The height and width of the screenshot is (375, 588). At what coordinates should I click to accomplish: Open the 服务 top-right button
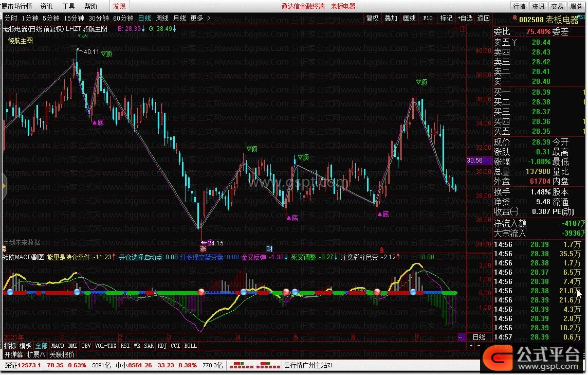coord(576,6)
